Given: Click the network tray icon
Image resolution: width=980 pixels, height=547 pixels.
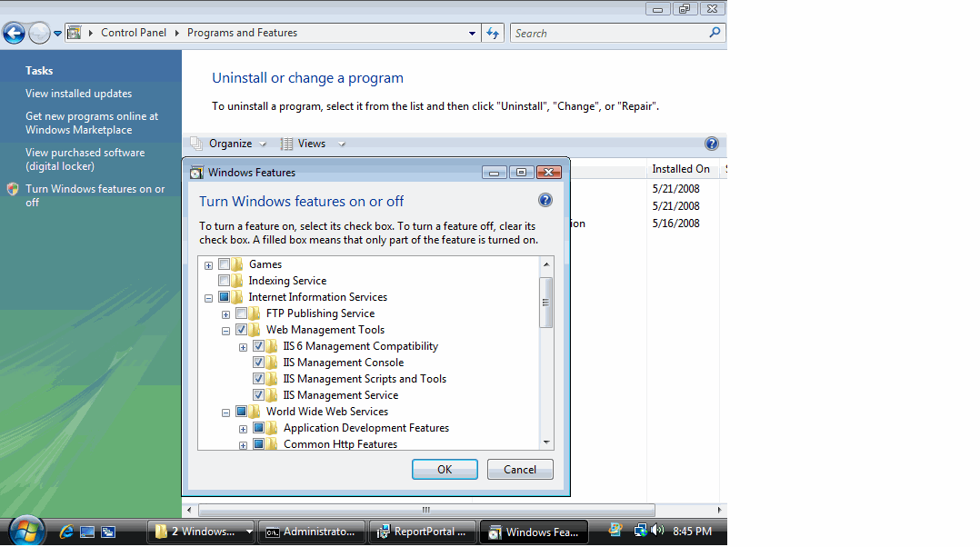Looking at the screenshot, I should (x=640, y=531).
